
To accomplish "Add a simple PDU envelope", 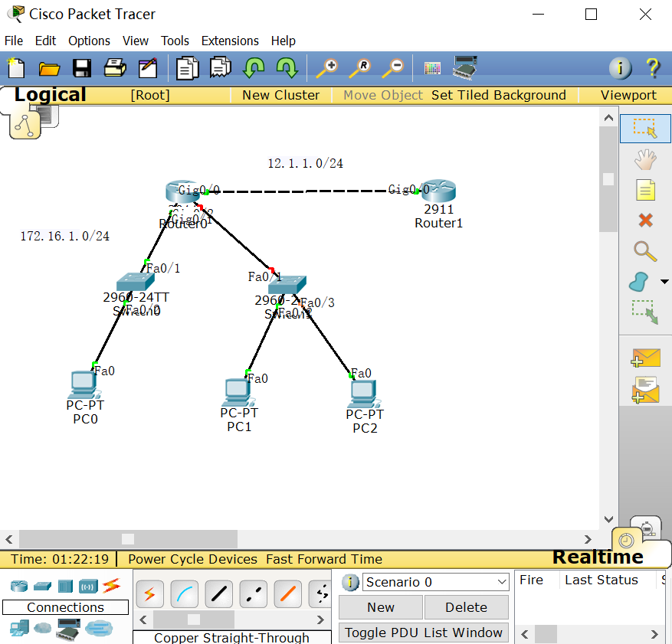I will [x=645, y=358].
